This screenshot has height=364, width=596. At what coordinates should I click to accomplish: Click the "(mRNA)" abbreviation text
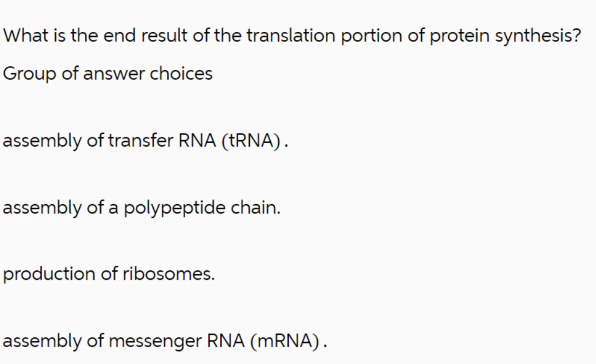click(x=285, y=341)
